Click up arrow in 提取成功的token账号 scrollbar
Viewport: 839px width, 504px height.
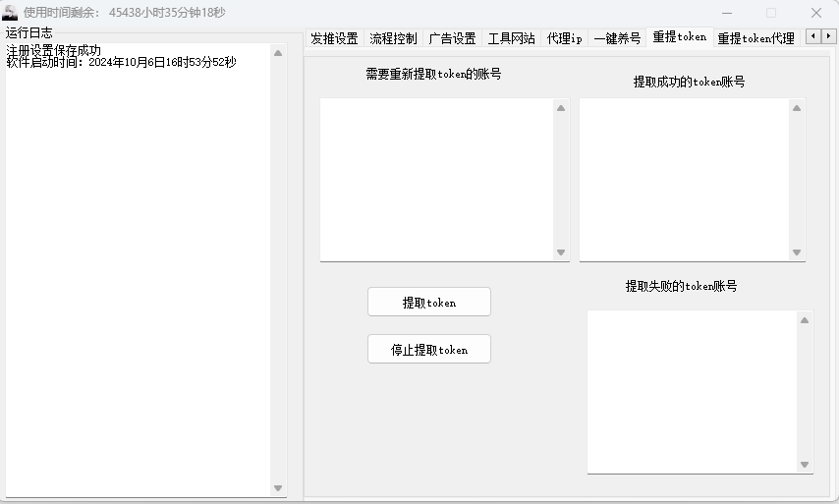[797, 108]
